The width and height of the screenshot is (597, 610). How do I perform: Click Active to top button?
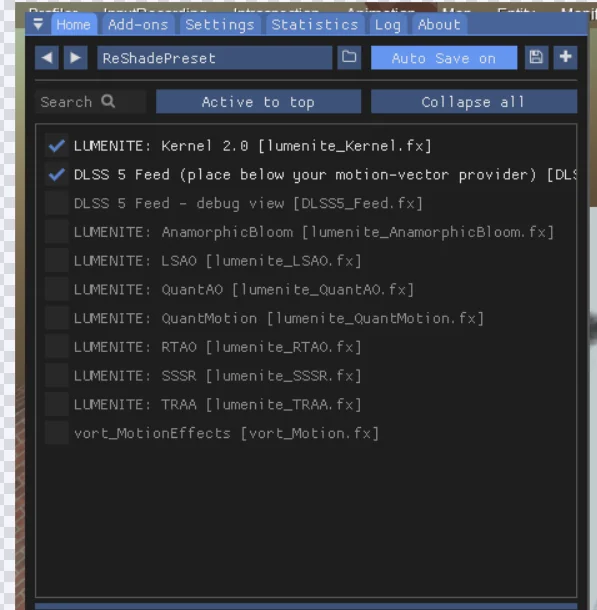[x=259, y=102]
